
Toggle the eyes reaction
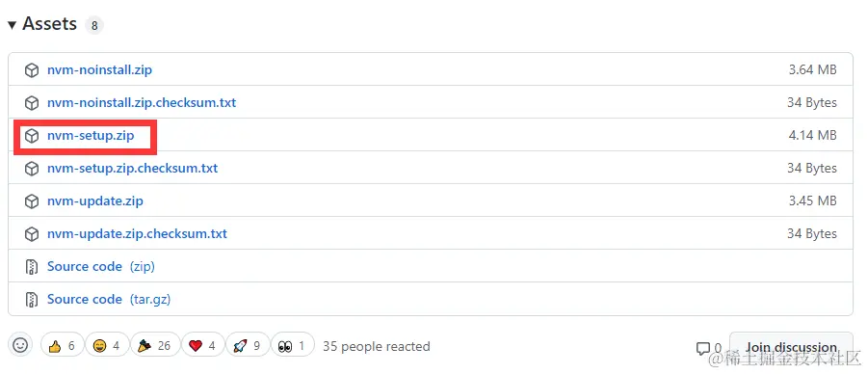coord(292,345)
